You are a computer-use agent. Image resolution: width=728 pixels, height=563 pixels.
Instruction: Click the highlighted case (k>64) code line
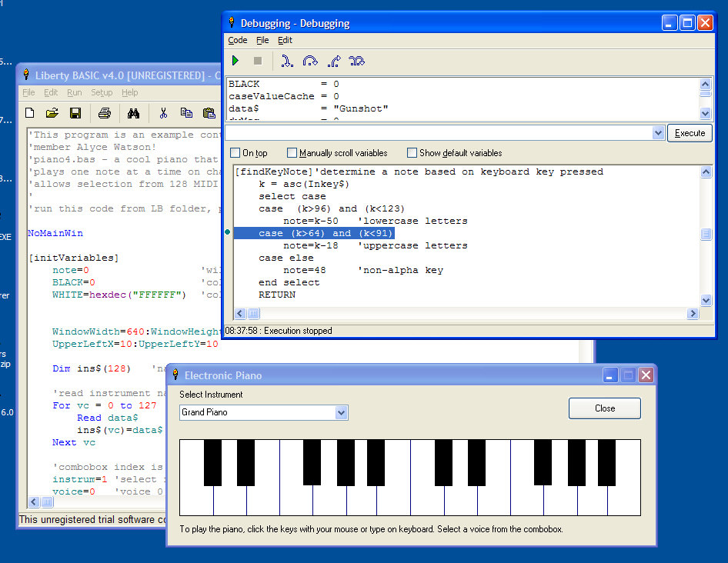(315, 233)
